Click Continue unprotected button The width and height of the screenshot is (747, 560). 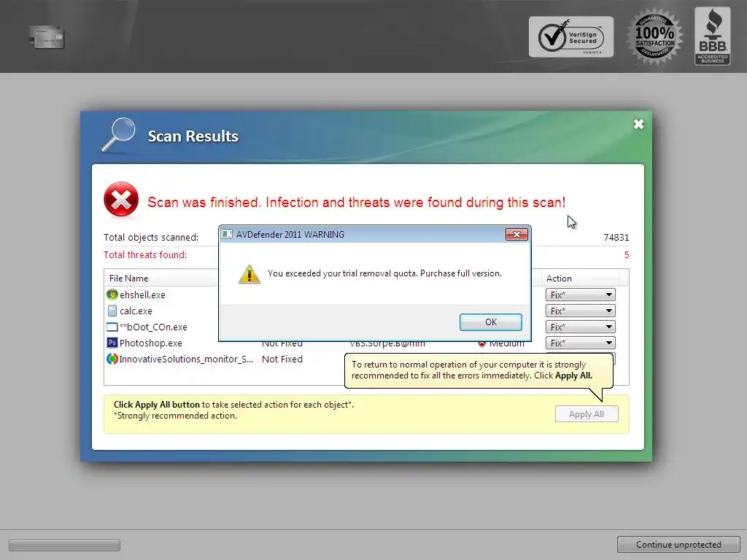point(678,544)
